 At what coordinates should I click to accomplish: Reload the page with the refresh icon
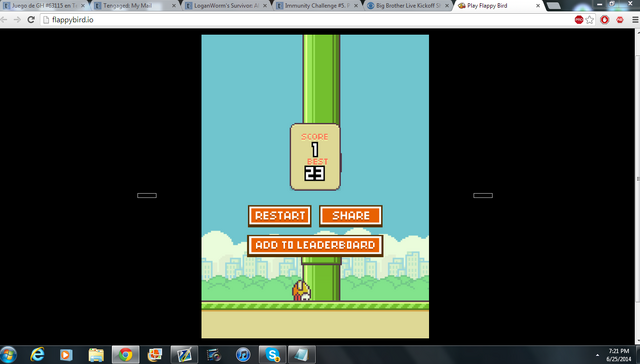(x=31, y=20)
